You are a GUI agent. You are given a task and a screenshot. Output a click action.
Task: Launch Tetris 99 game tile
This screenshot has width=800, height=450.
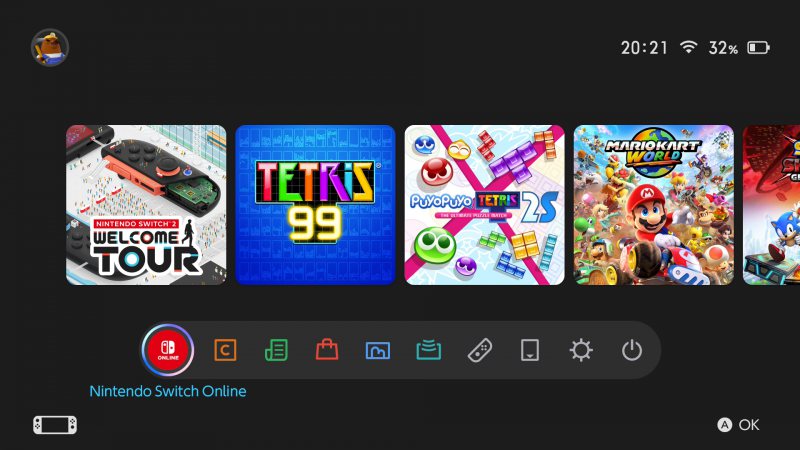[315, 205]
